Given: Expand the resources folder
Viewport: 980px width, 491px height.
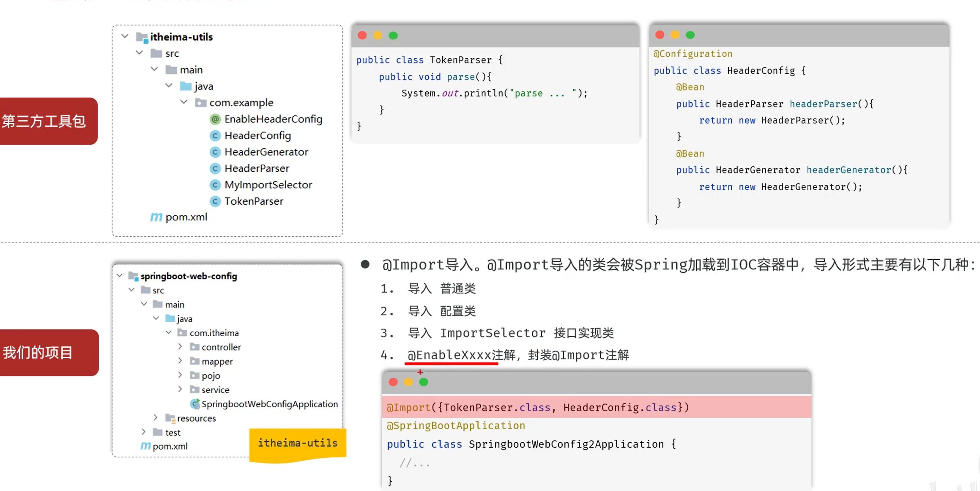Looking at the screenshot, I should 156,417.
